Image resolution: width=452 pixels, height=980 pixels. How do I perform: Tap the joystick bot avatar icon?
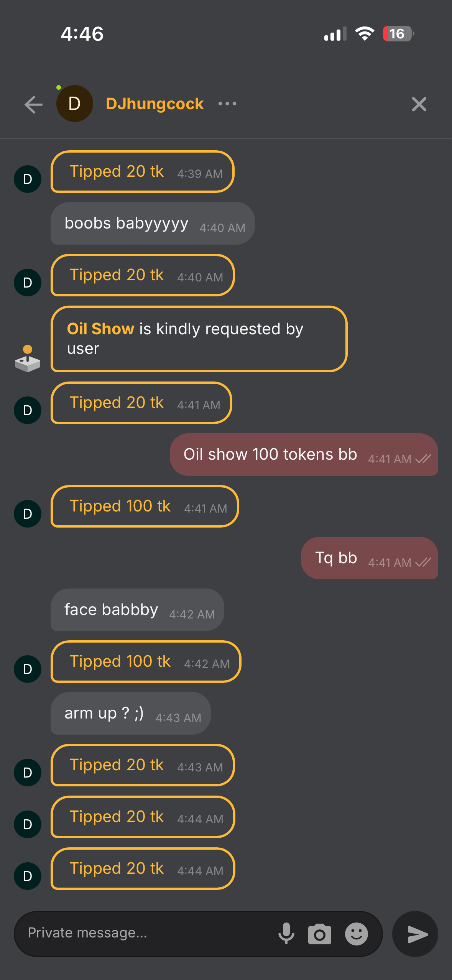[x=28, y=358]
